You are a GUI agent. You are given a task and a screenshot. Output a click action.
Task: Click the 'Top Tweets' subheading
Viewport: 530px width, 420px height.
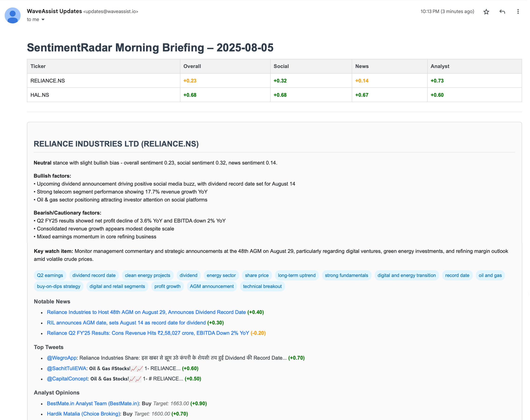click(x=48, y=347)
